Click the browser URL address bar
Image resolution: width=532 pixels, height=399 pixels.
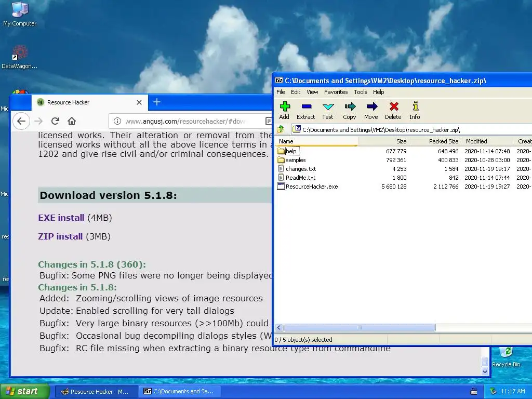[190, 121]
